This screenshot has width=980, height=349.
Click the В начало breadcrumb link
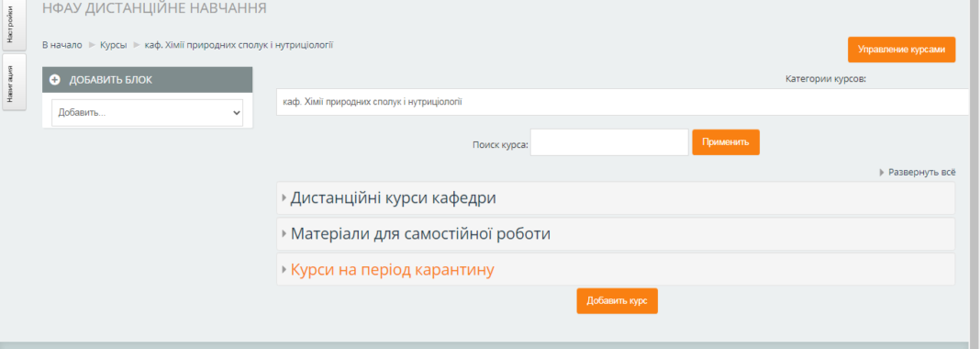pyautogui.click(x=61, y=45)
